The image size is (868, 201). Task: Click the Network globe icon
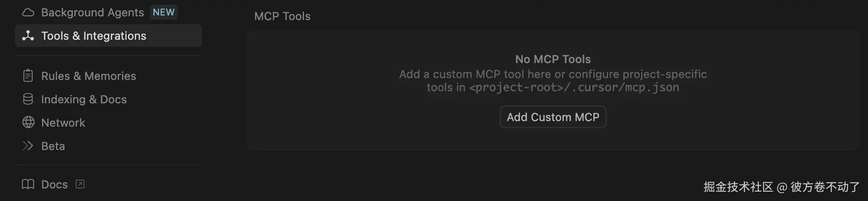pyautogui.click(x=28, y=122)
